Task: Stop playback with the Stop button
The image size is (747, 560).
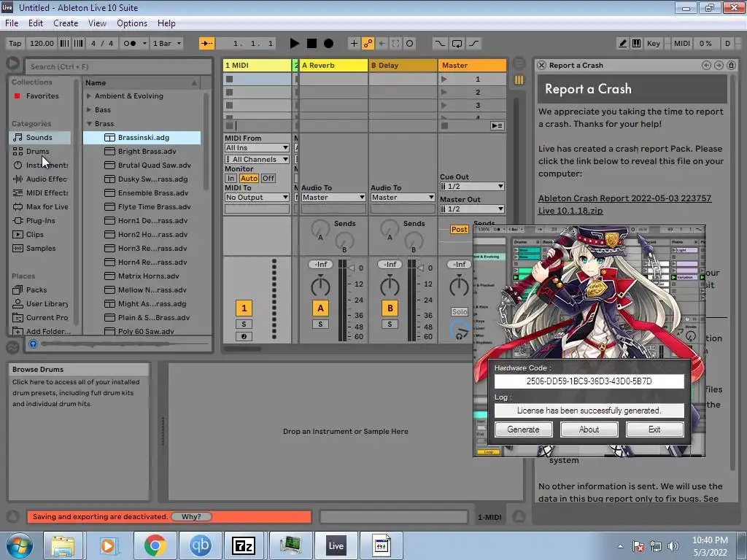Action: [311, 43]
